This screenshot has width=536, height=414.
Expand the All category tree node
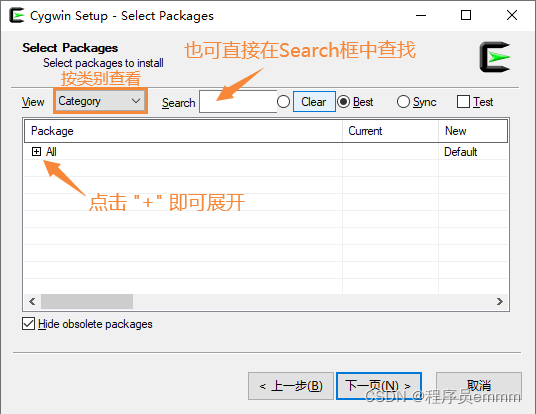pos(36,151)
